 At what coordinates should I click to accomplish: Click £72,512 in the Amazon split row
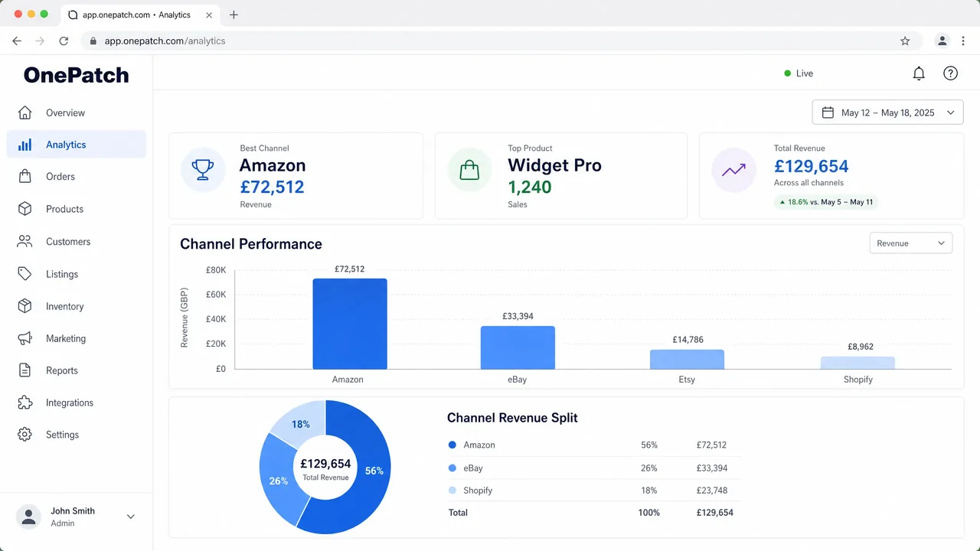click(x=711, y=445)
